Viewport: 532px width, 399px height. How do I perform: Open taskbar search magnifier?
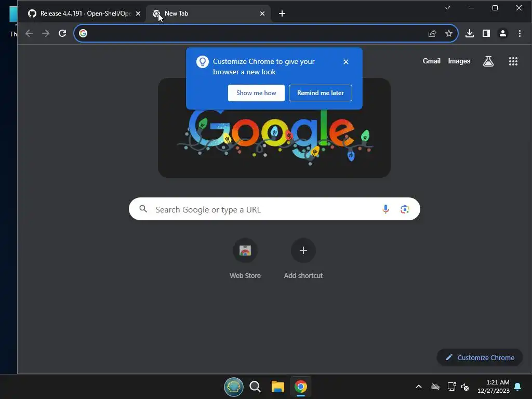255,387
